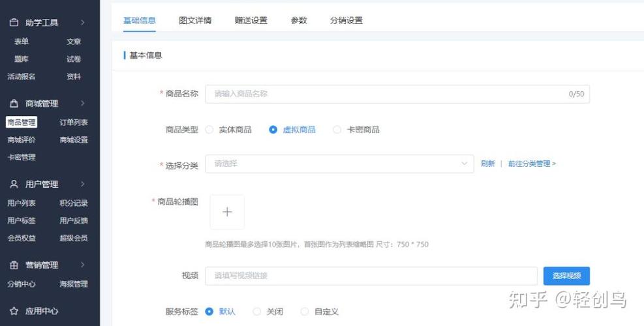The image size is (644, 326).
Task: Open 商城评价 in the sidebar
Action: (22, 140)
